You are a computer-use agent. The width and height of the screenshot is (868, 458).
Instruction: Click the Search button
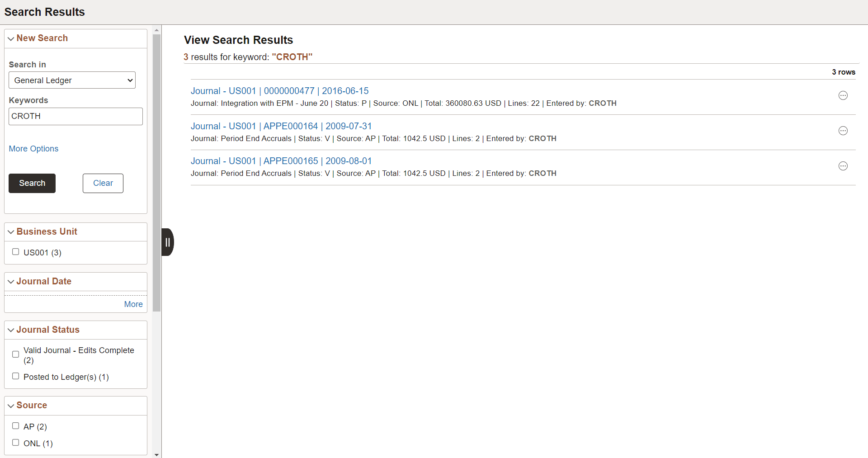click(32, 183)
